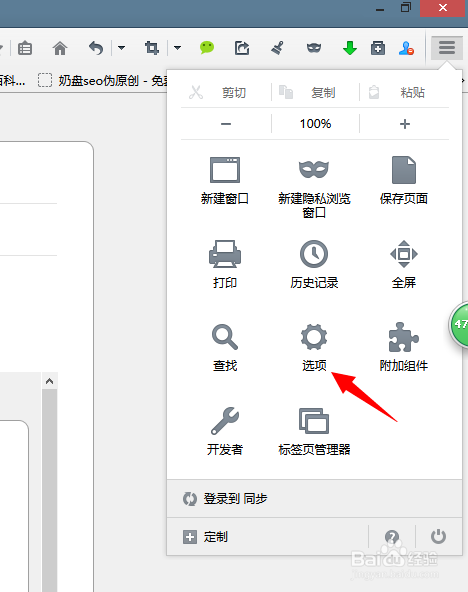Reset zoom via the 100% label
The image size is (468, 592).
[x=315, y=124]
